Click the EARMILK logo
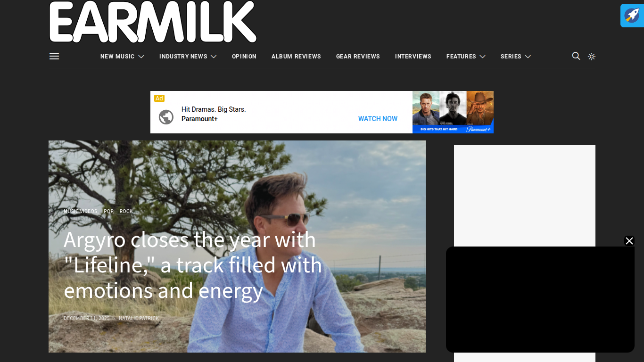 coord(153,22)
